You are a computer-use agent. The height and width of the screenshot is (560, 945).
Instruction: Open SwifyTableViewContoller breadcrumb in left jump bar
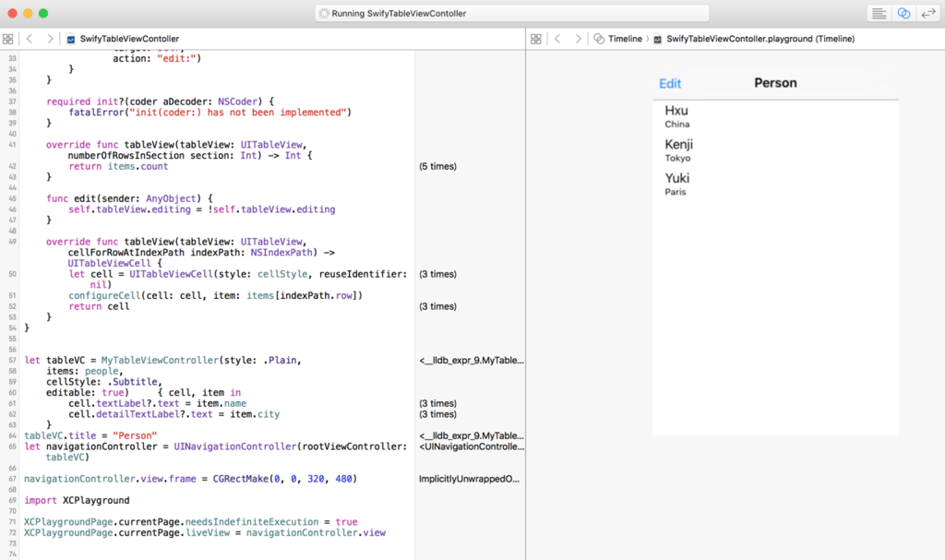(129, 39)
